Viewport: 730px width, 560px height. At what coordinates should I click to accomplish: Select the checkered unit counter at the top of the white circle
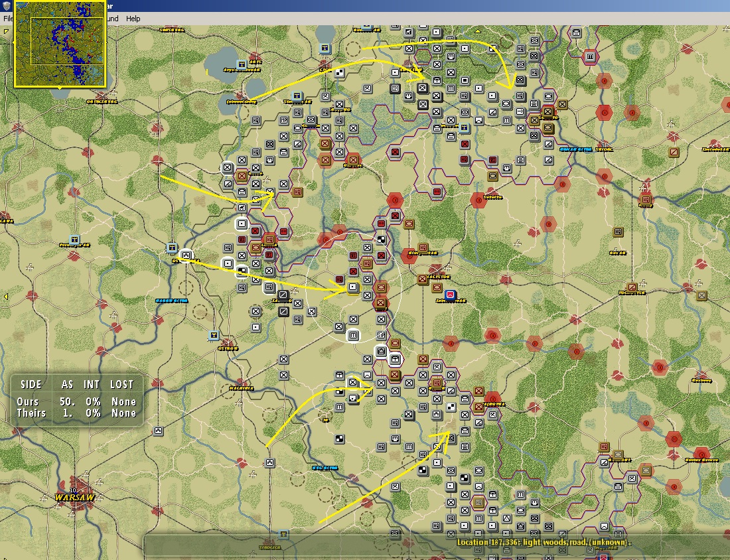tap(382, 240)
